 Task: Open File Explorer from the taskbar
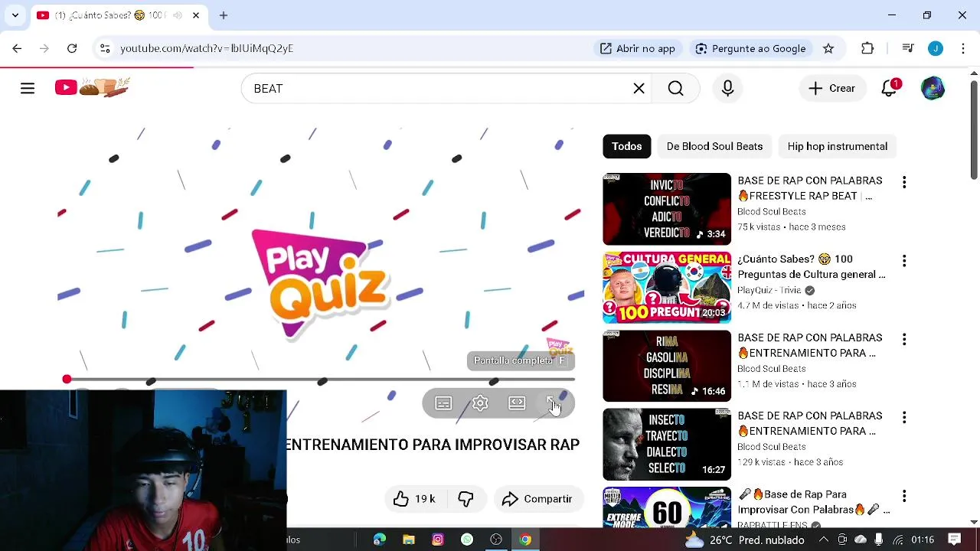tap(409, 540)
